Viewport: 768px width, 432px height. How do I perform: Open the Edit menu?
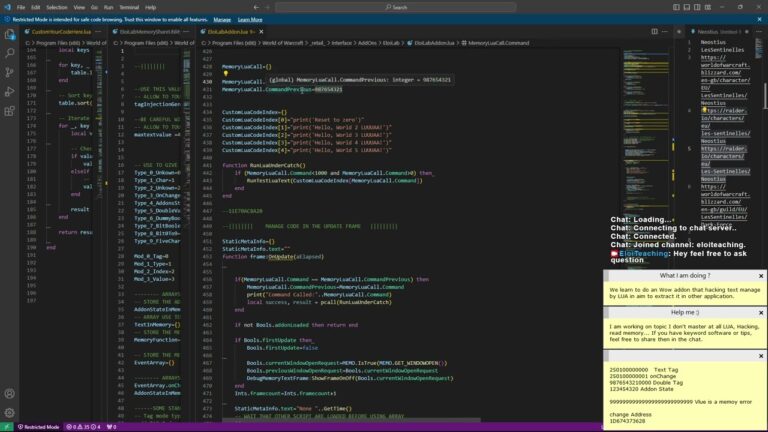pos(36,7)
